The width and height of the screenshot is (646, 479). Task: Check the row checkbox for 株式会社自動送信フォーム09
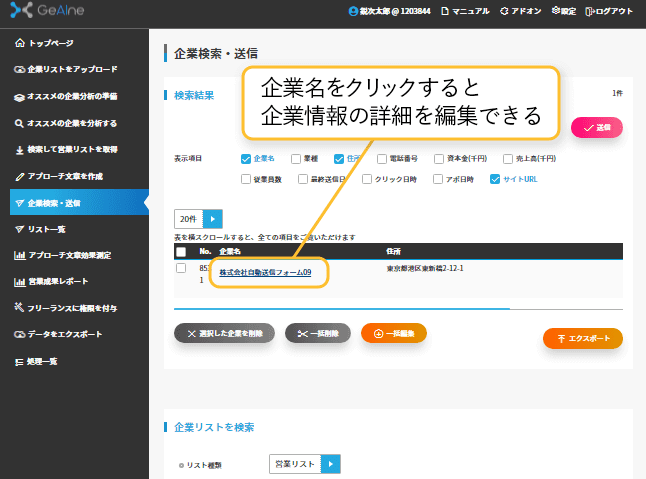(181, 268)
